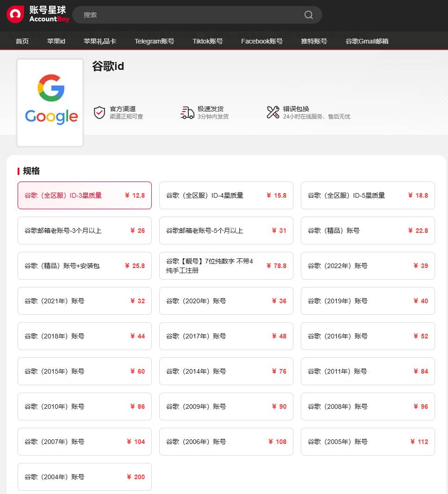Choose 谷歌邮箱老账号-5个月以上 spec
Screen dimensions: 448x494
tap(226, 231)
